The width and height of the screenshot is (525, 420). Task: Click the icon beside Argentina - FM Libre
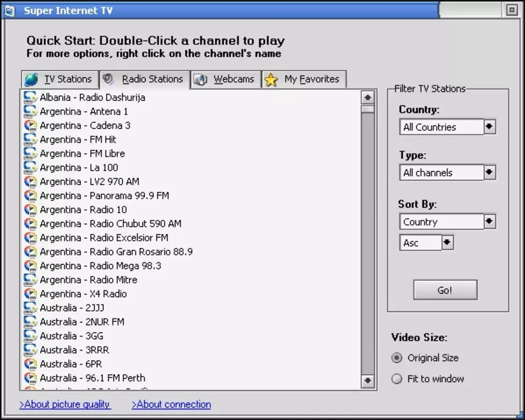30,153
